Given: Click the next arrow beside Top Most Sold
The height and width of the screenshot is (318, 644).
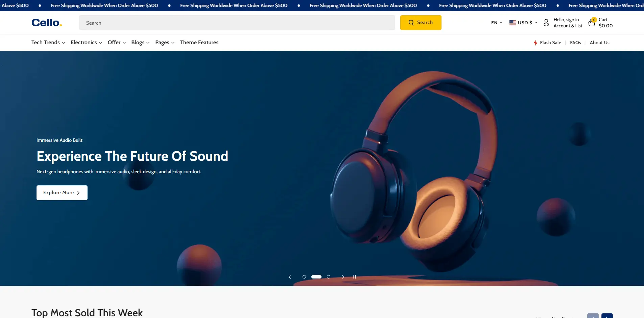Looking at the screenshot, I should [x=607, y=316].
